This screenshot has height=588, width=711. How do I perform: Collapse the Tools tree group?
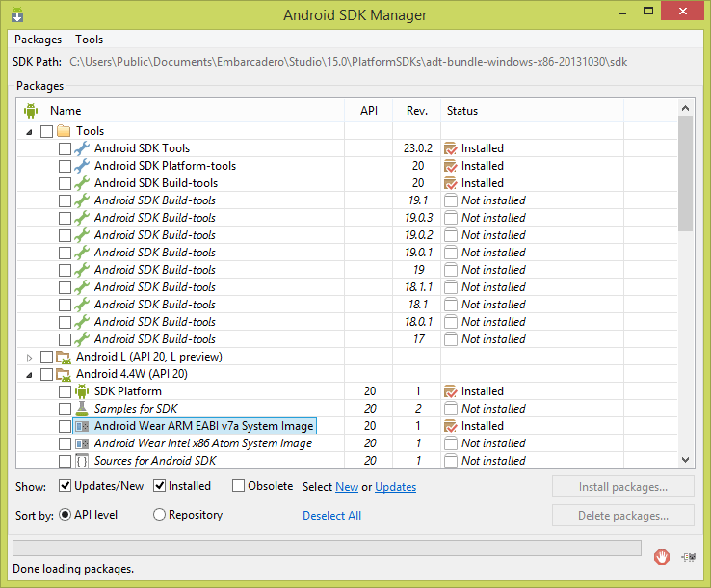(x=29, y=132)
